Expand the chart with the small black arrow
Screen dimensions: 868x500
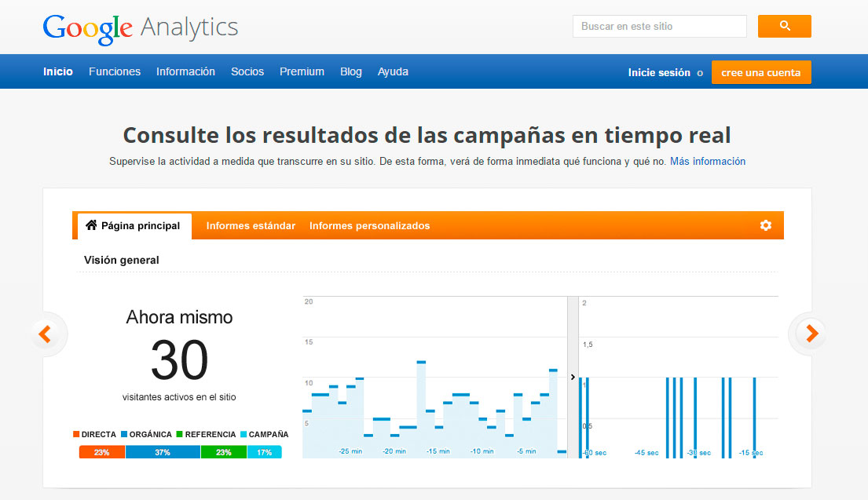pos(573,377)
